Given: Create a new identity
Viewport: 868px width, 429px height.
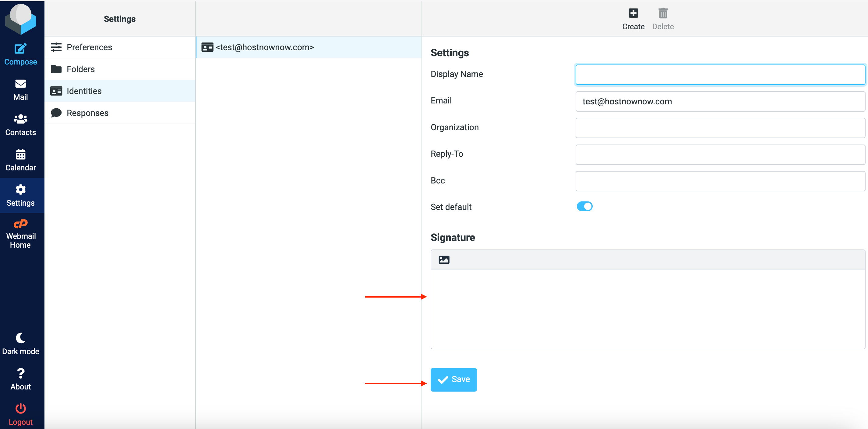Looking at the screenshot, I should (x=633, y=19).
